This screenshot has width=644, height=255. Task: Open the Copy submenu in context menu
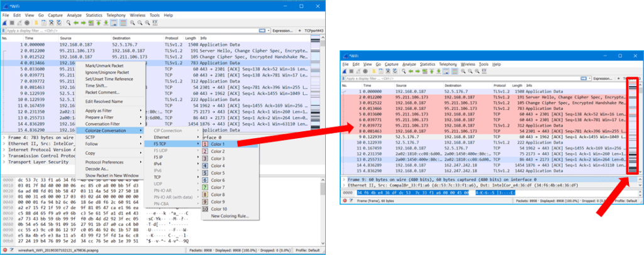[x=110, y=153]
